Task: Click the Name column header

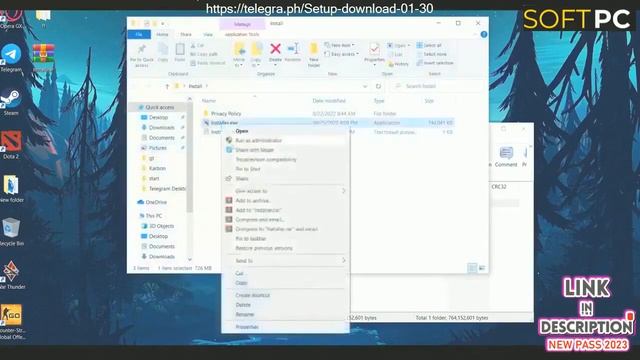Action: pos(209,101)
